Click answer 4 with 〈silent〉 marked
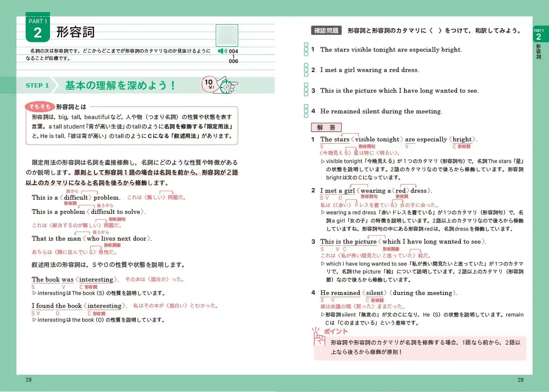The width and height of the screenshot is (549, 392). point(389,293)
